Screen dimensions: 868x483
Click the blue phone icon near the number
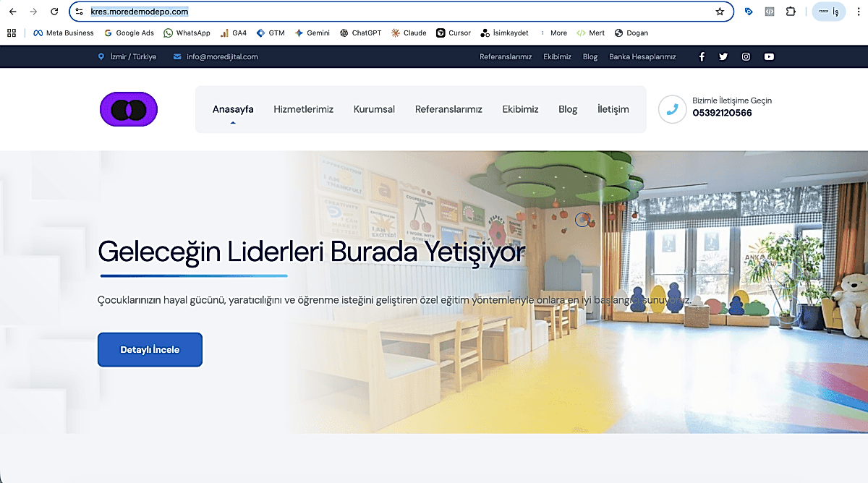coord(672,109)
